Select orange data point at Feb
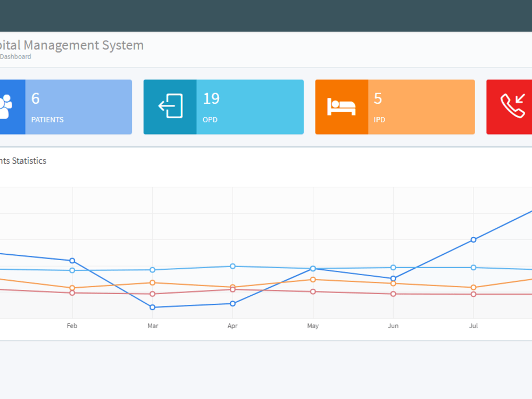This screenshot has width=532, height=399. 72,288
